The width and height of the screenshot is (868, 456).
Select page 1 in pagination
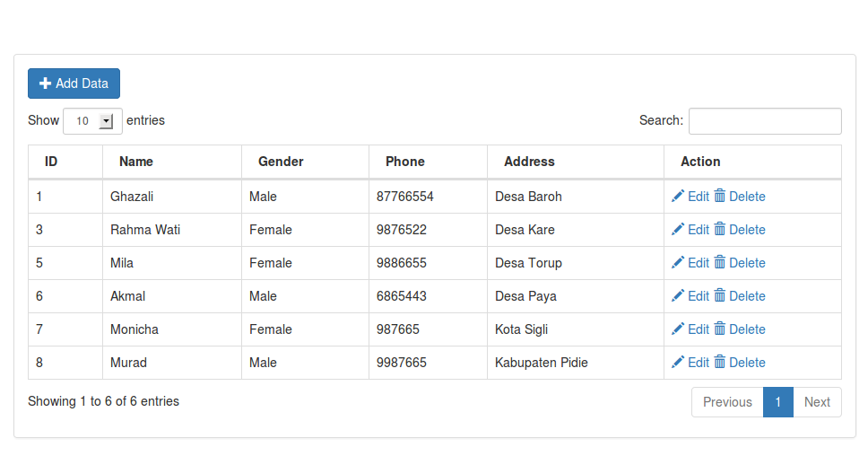coord(777,402)
